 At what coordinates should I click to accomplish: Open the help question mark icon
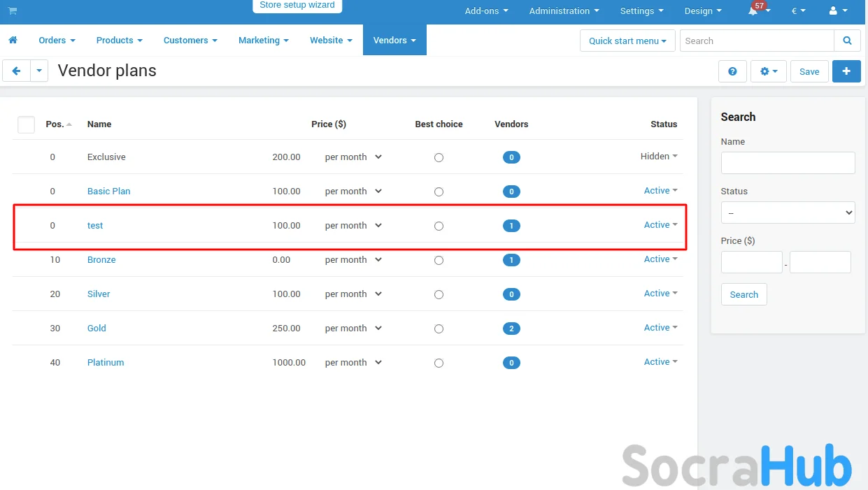[x=732, y=71]
